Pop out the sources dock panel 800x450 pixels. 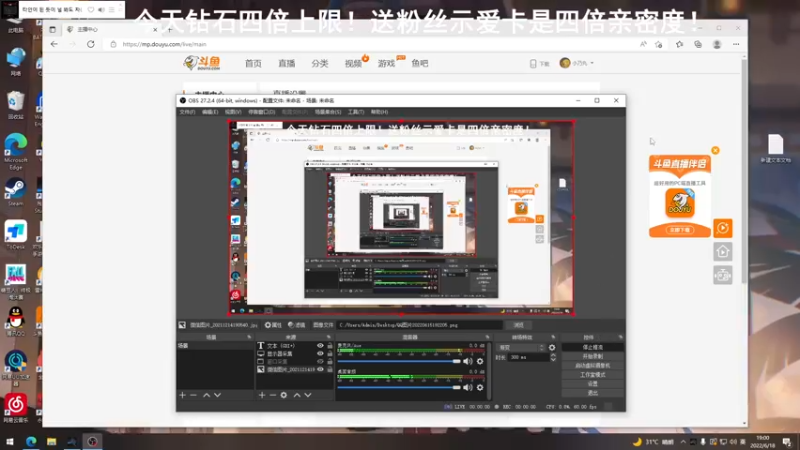pyautogui.click(x=329, y=337)
